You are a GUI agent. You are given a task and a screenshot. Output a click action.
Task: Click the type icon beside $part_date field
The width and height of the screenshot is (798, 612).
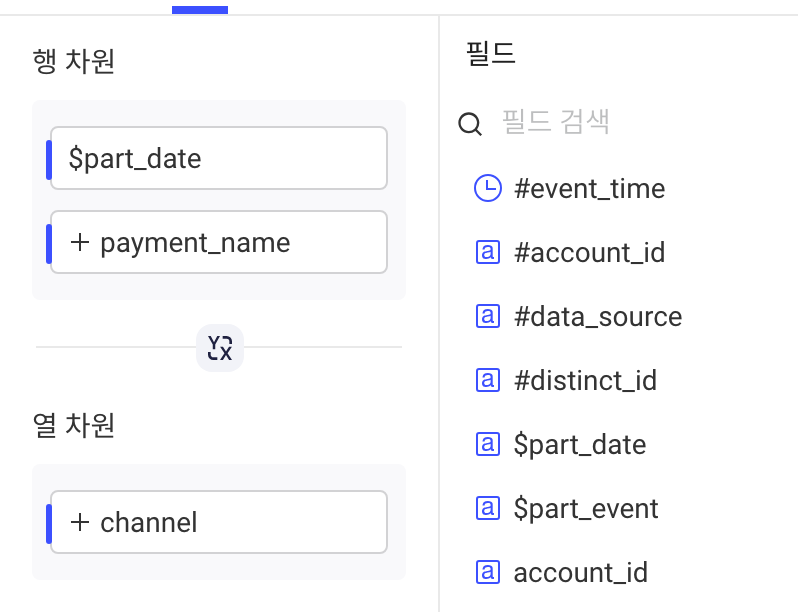(x=488, y=444)
